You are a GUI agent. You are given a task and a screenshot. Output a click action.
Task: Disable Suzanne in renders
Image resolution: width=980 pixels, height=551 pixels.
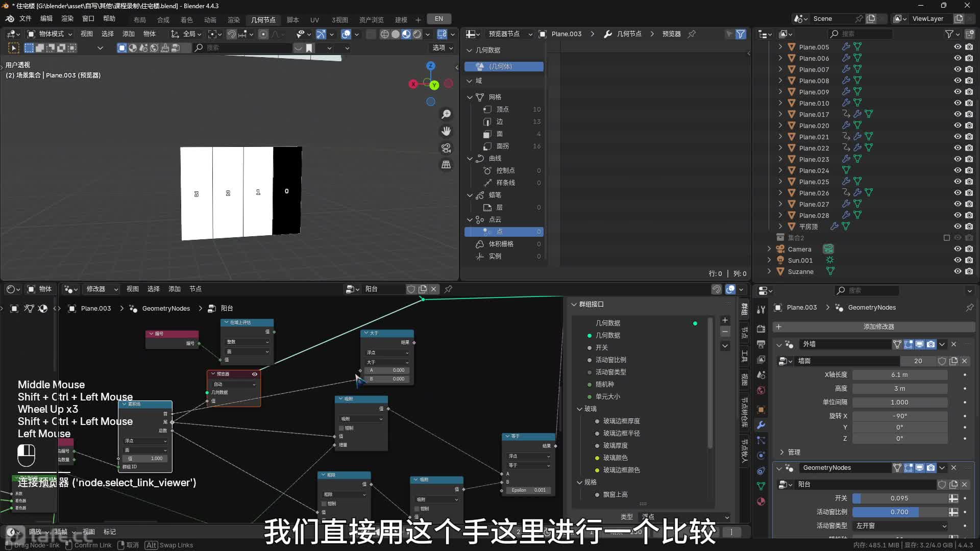[969, 271]
